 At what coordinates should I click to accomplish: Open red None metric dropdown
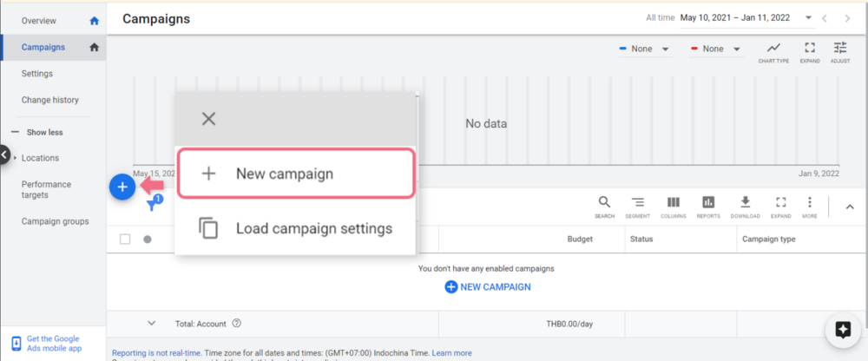tap(716, 49)
